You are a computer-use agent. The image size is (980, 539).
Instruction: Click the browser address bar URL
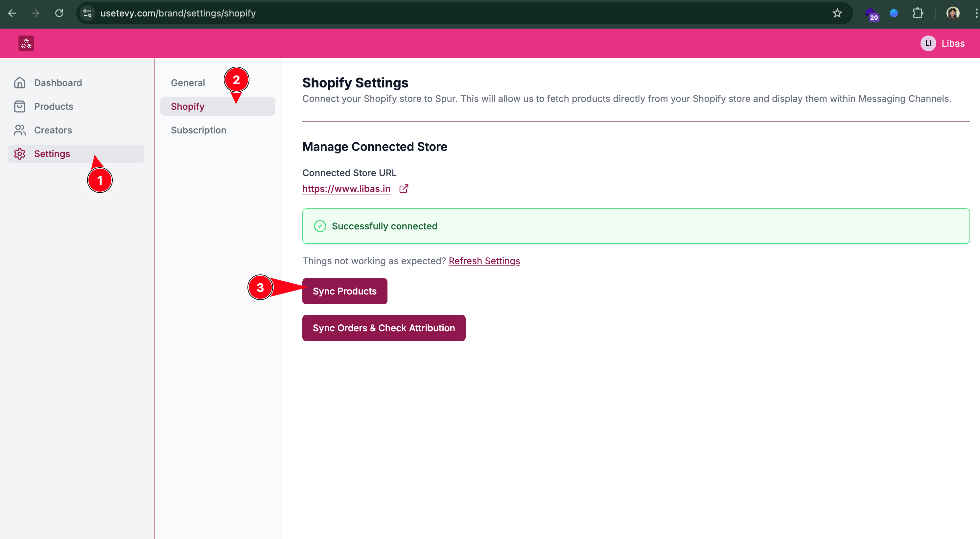point(178,13)
